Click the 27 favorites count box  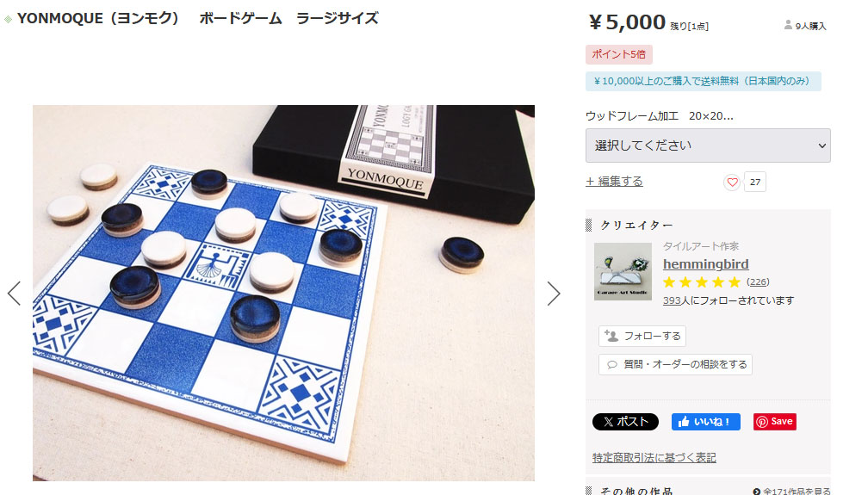[755, 183]
